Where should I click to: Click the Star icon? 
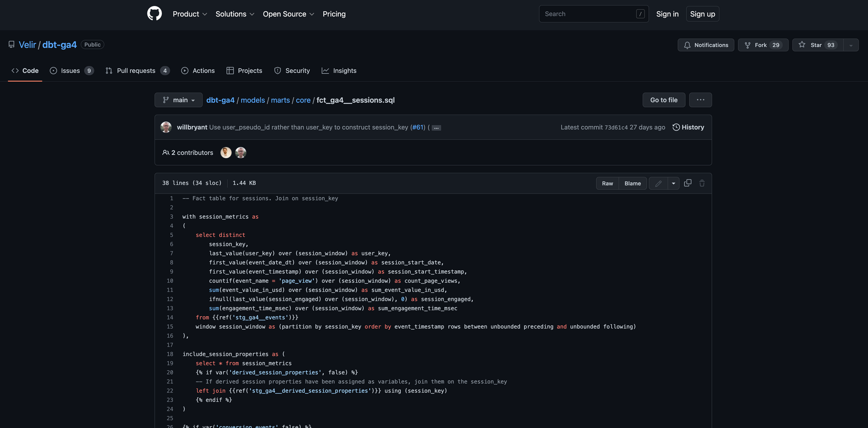coord(802,45)
